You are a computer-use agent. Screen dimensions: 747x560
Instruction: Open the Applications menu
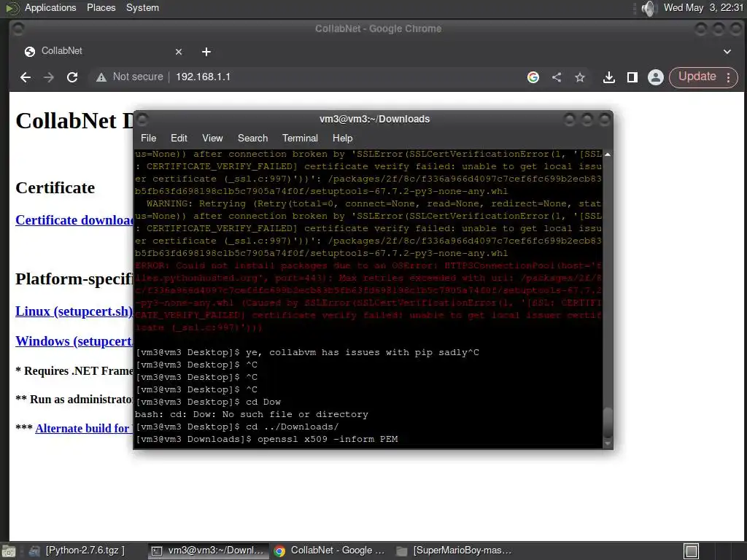pos(50,7)
